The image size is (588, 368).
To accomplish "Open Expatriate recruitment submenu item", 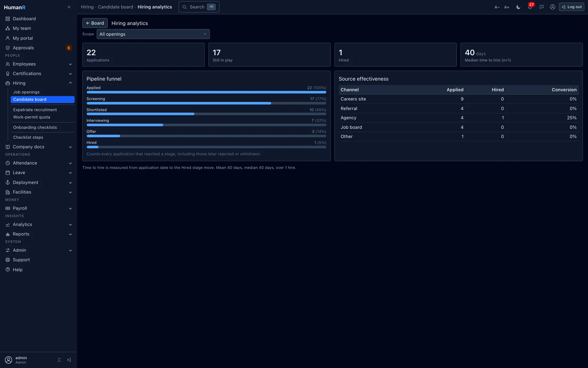I will [42, 110].
